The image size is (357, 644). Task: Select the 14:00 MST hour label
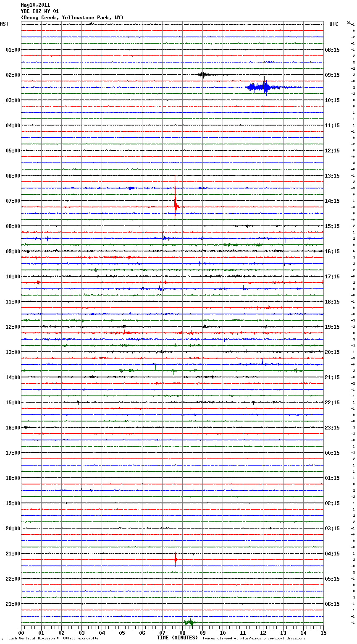13,377
